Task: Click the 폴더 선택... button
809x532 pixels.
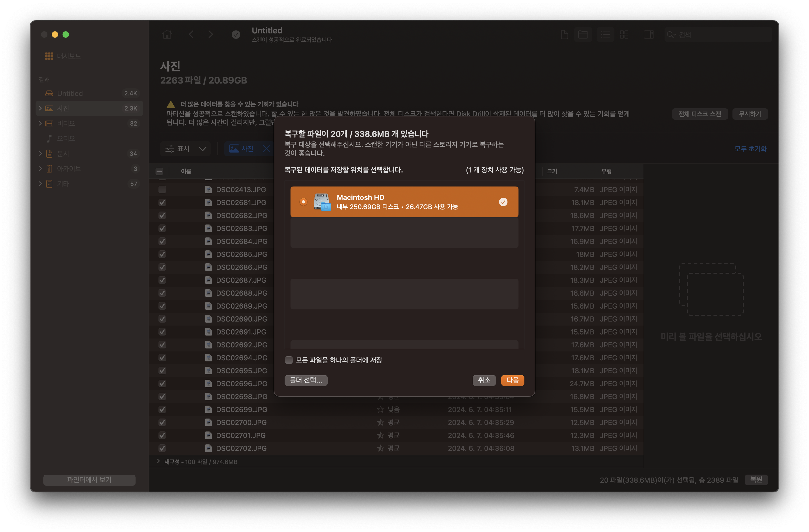Action: pyautogui.click(x=306, y=380)
